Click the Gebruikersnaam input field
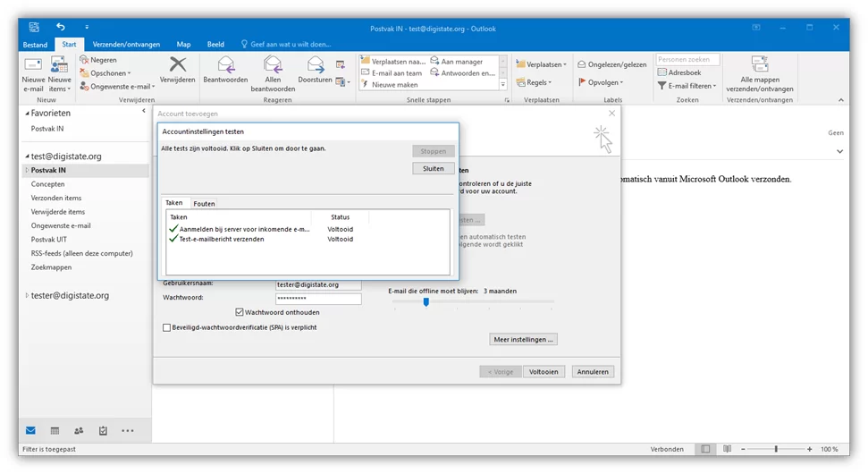The image size is (868, 474). click(318, 284)
